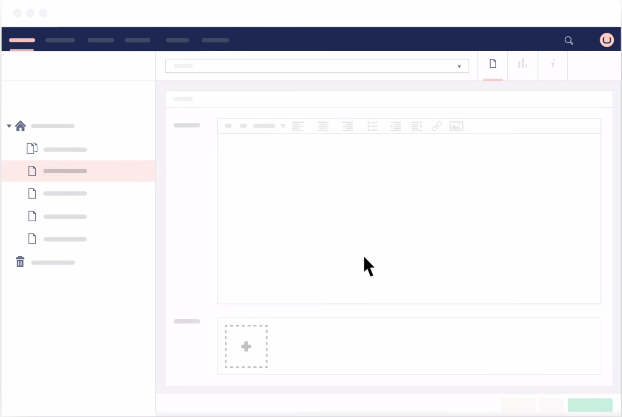Collapse the home node tree arrow

coord(9,126)
